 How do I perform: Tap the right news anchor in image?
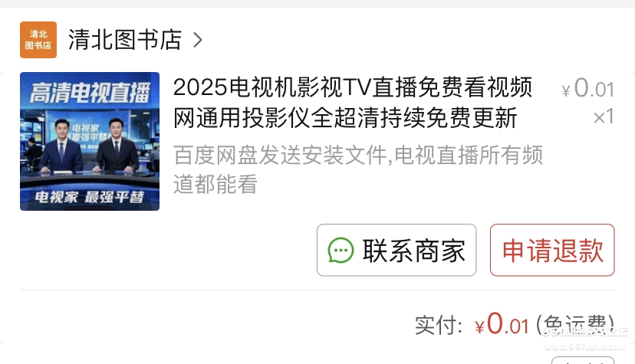(117, 146)
